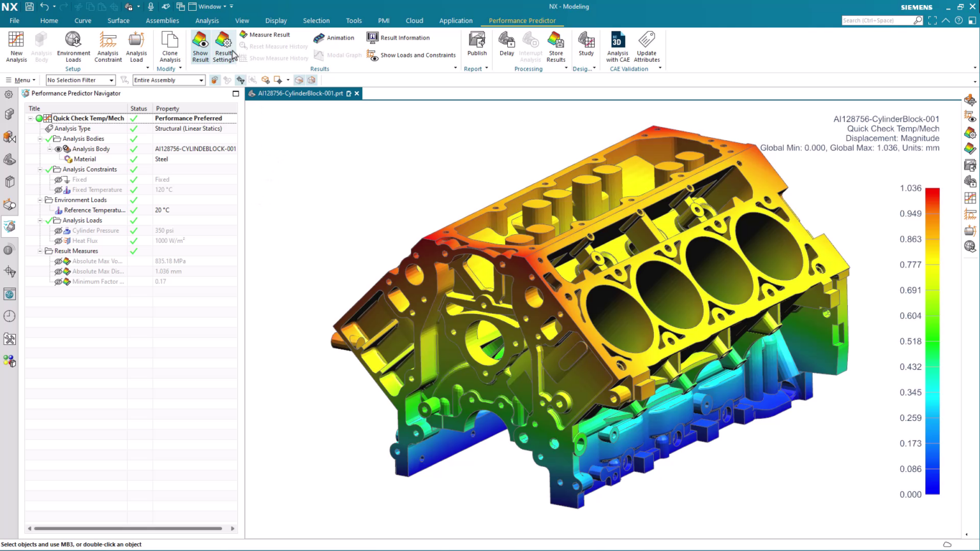Viewport: 980px width, 551px height.
Task: Switch to the Home ribbon tab
Action: pyautogui.click(x=49, y=20)
